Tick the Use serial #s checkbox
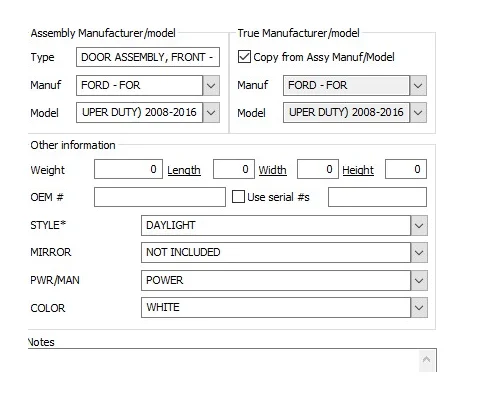Screen dimensions: 500x400 [238, 197]
